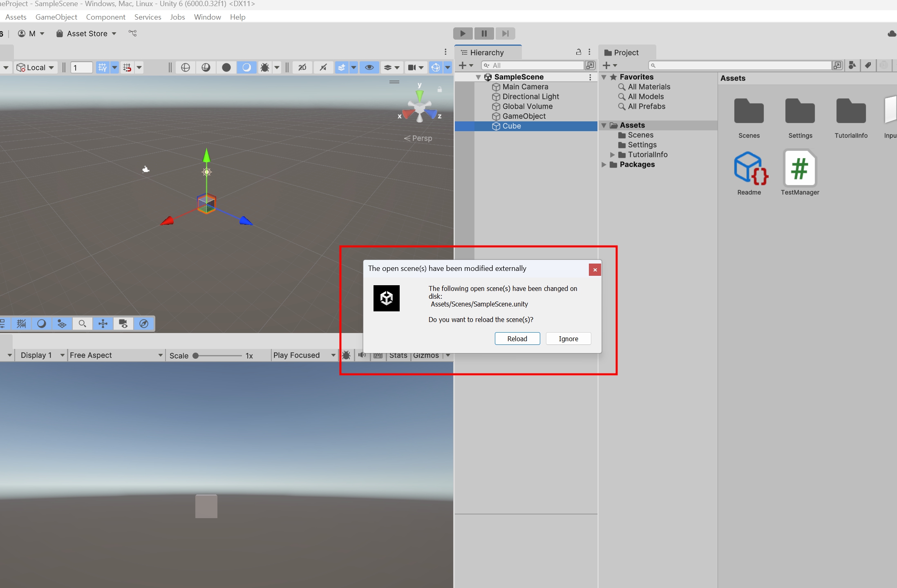Click the version control branch icon
This screenshot has width=897, height=588.
132,33
